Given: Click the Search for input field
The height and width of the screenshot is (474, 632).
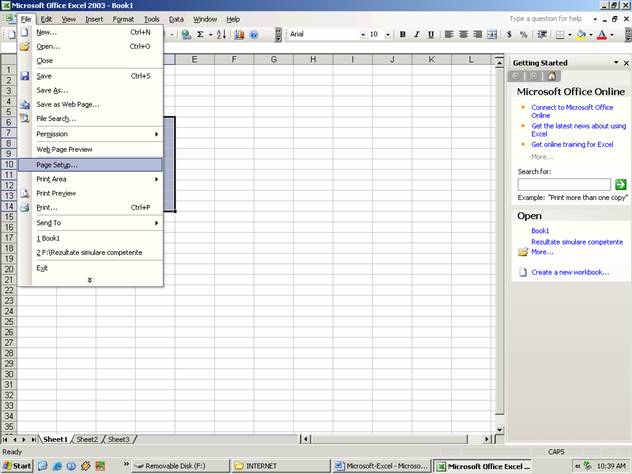Looking at the screenshot, I should [x=564, y=185].
